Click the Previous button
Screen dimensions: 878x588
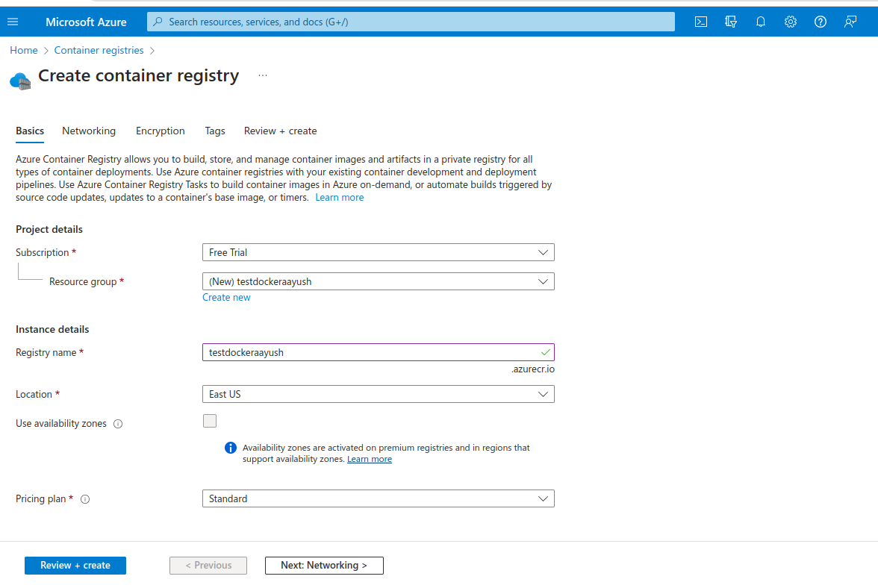(208, 566)
